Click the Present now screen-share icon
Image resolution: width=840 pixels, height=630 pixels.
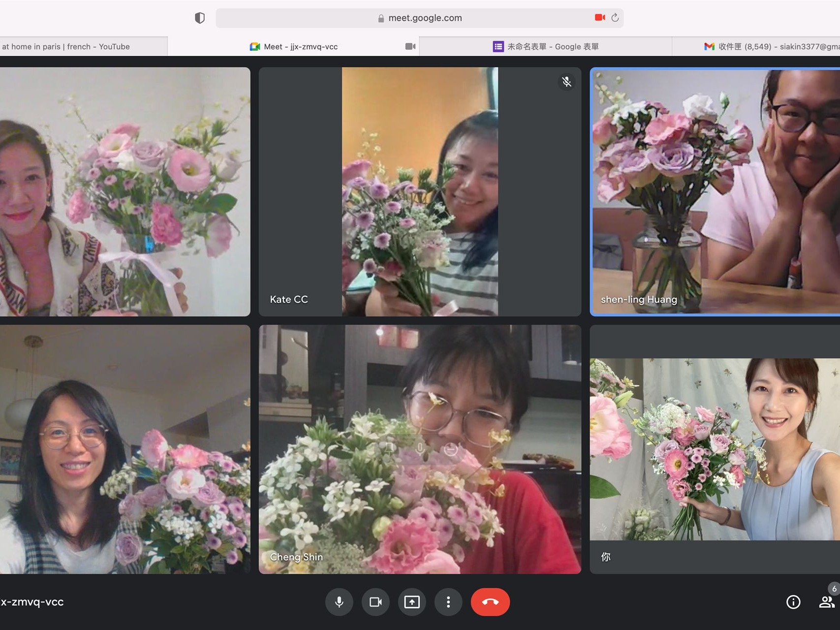pos(412,601)
